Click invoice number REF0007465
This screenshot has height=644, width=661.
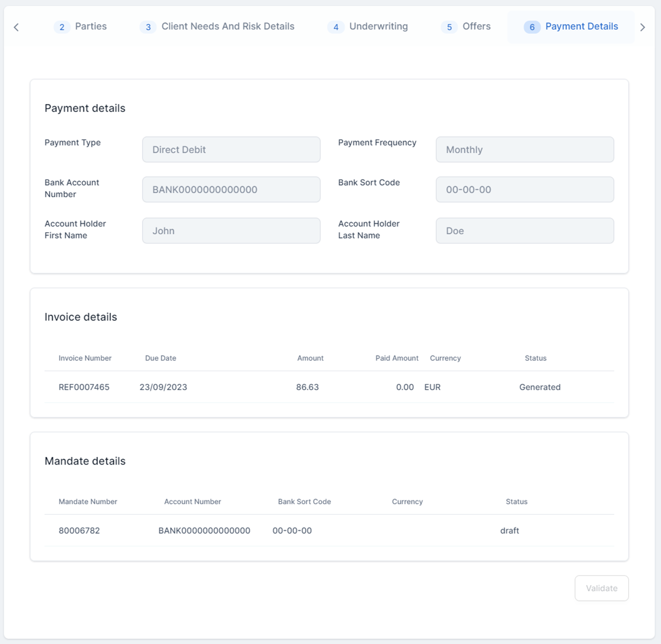click(84, 387)
